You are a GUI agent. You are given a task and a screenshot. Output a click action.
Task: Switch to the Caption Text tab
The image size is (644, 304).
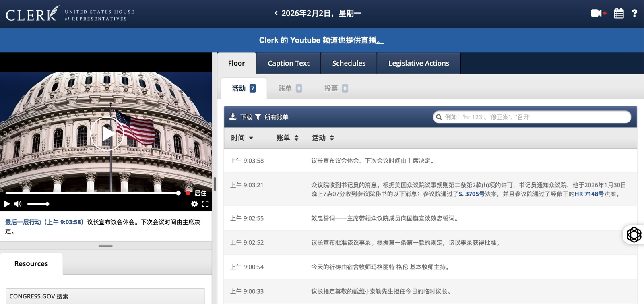(x=289, y=63)
